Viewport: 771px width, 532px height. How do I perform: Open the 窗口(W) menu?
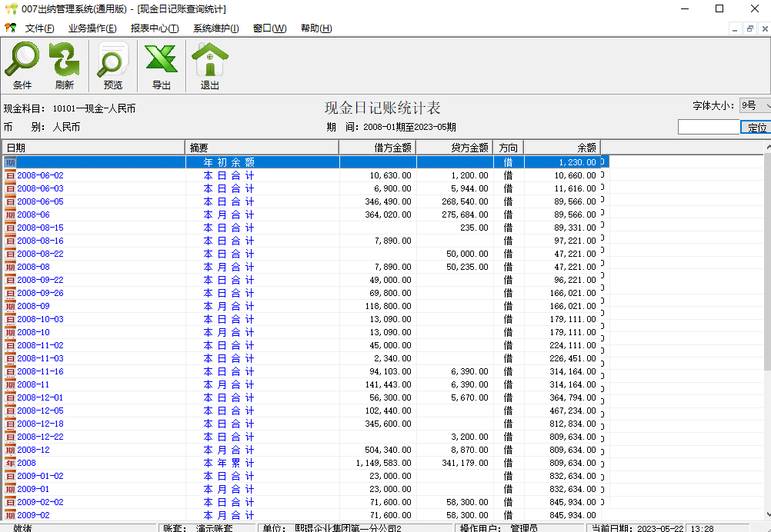[269, 28]
